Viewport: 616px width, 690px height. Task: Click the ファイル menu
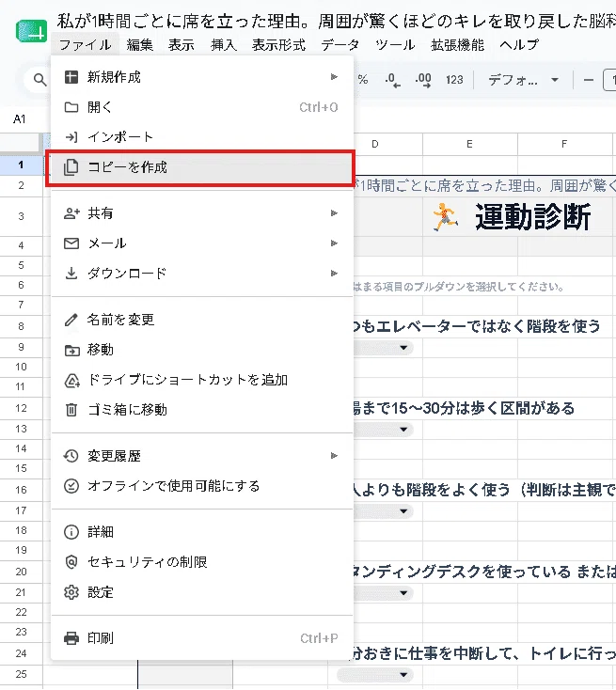coord(85,44)
